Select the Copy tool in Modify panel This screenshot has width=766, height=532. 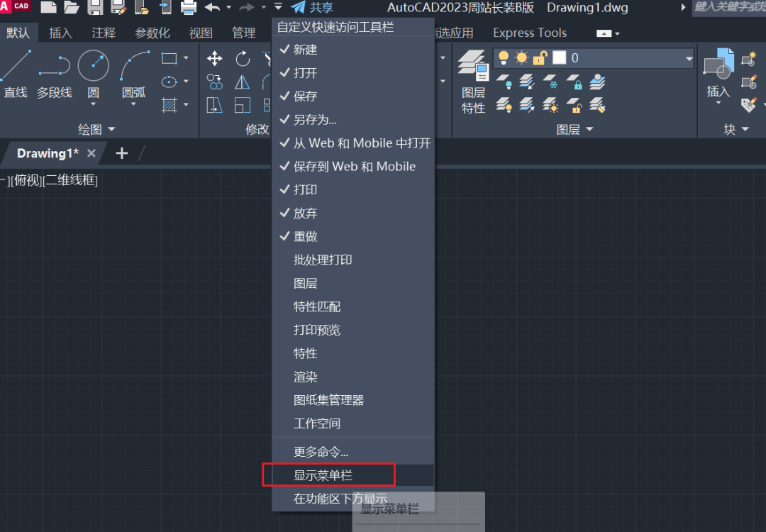click(x=214, y=82)
